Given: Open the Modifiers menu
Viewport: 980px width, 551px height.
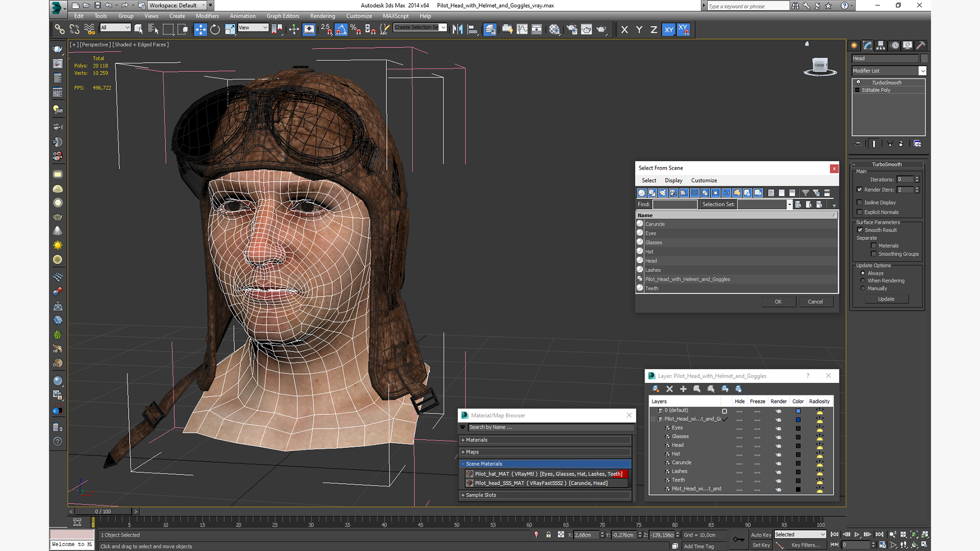Looking at the screenshot, I should click(207, 16).
